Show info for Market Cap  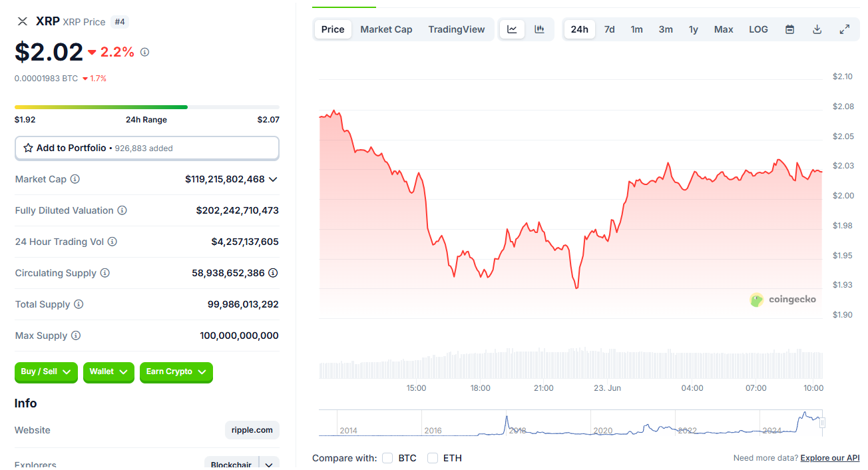coord(75,179)
